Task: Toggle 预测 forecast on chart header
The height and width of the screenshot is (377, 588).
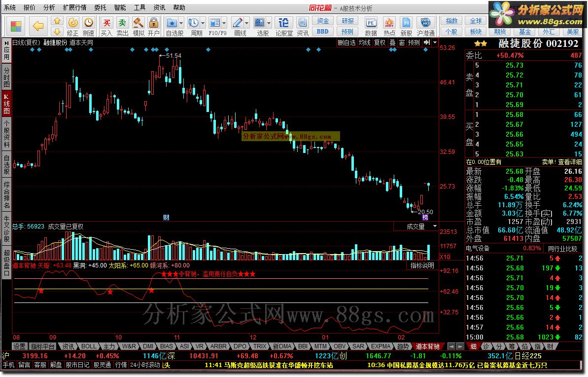Action: pos(414,43)
